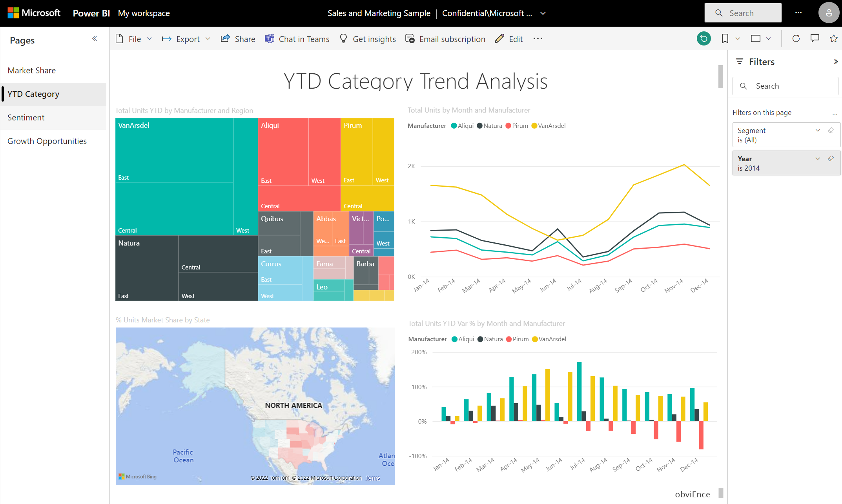Open the Growth Opportunities page
842x504 pixels.
[47, 141]
